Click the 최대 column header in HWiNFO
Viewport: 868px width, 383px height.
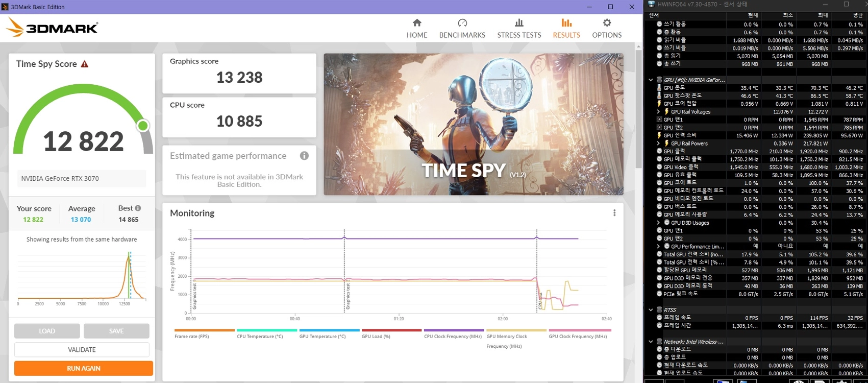(813, 15)
